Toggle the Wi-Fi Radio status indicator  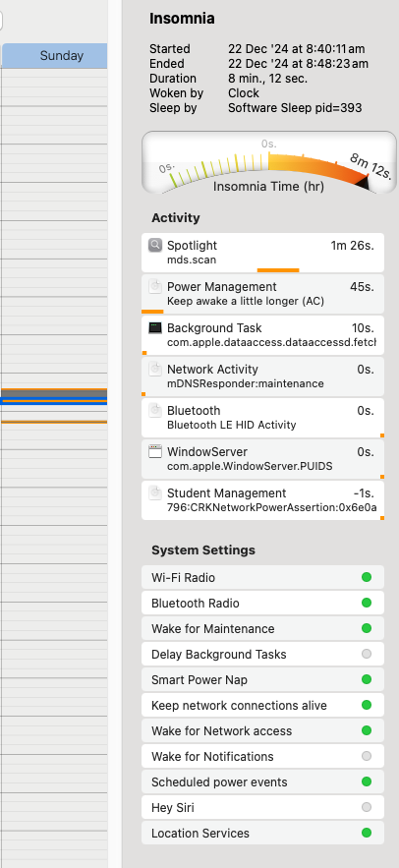[x=367, y=577]
